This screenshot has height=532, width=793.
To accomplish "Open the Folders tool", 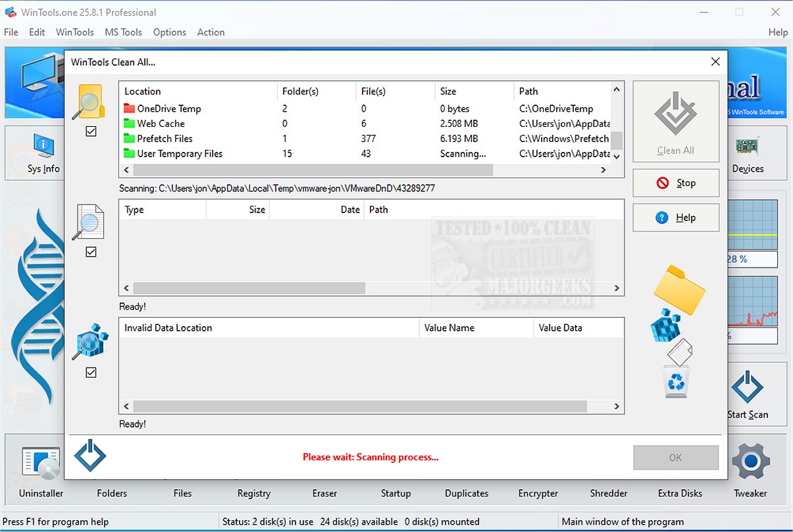I will point(112,493).
